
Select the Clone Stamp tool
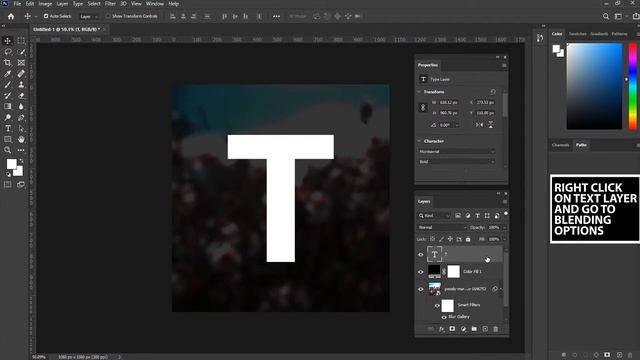(x=21, y=85)
